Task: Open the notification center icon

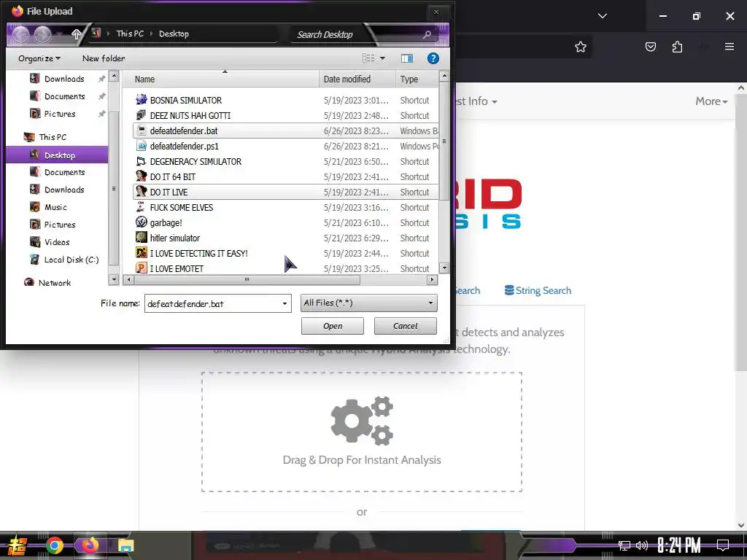Action: pyautogui.click(x=723, y=545)
